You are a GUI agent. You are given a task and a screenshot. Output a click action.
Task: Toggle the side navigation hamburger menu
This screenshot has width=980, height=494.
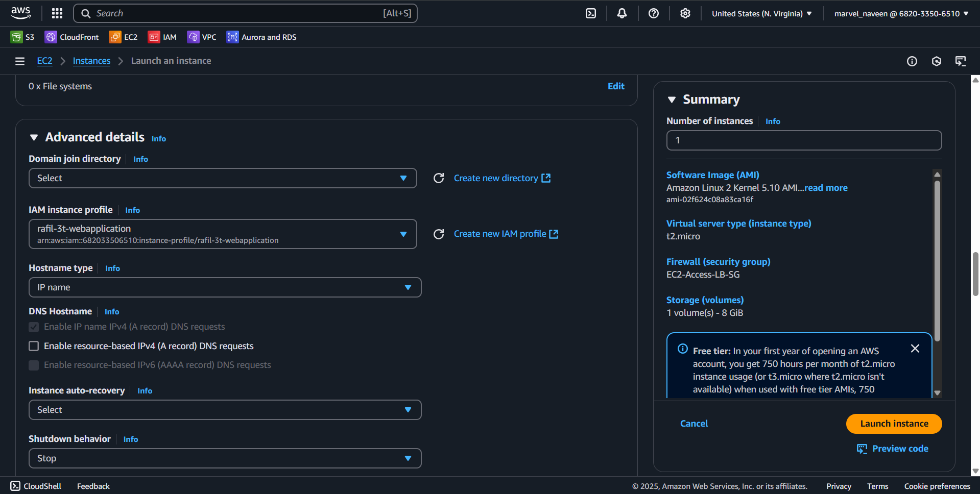tap(20, 61)
